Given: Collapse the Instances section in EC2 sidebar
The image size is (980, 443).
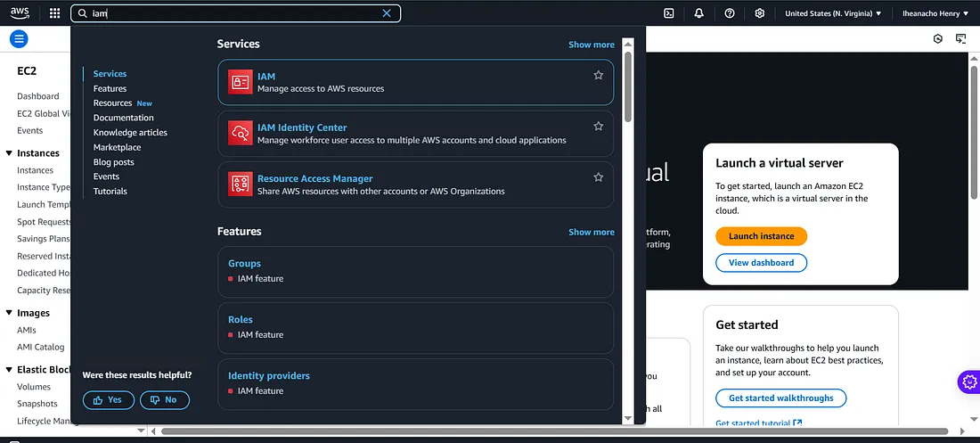Looking at the screenshot, I should pyautogui.click(x=10, y=153).
